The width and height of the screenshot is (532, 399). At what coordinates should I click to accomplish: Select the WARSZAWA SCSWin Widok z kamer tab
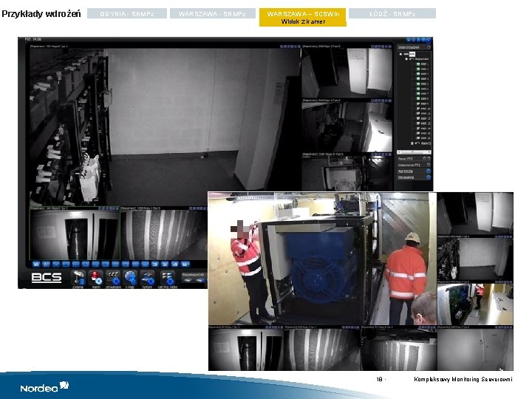coord(303,17)
